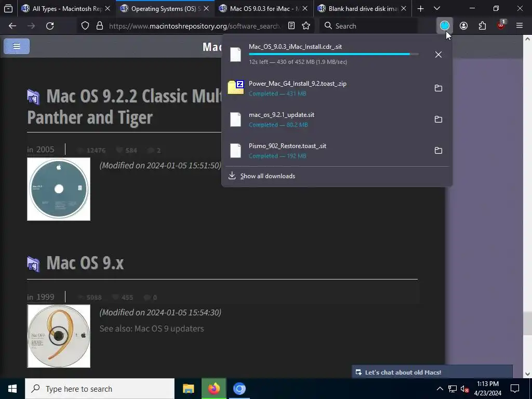The width and height of the screenshot is (532, 399).
Task: Show mac_os_9.2.1_update.sit in folder
Action: [438, 119]
